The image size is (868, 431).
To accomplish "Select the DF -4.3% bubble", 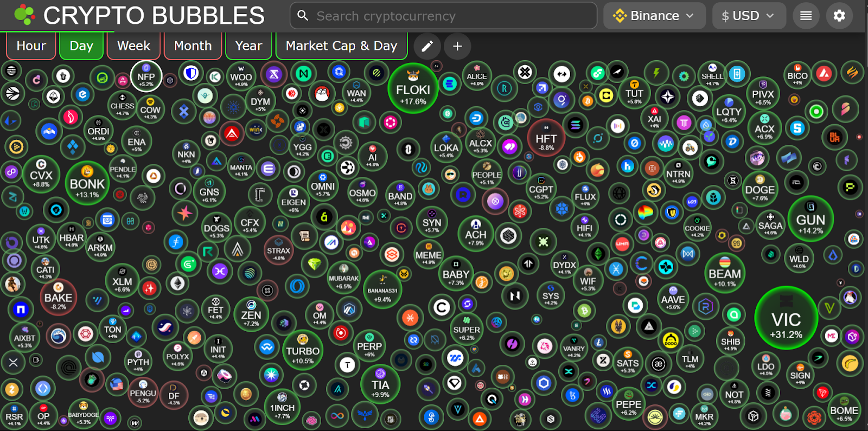I will [x=174, y=395].
